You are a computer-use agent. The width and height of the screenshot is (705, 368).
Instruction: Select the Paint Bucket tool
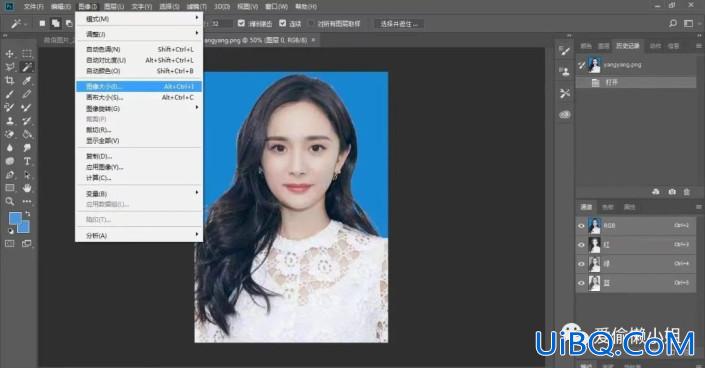click(x=27, y=134)
